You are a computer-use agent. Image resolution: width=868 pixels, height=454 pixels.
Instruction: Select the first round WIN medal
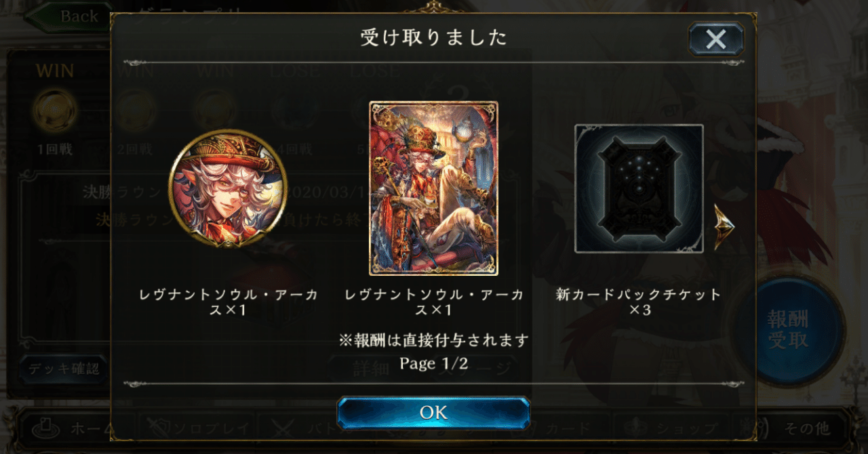pos(55,110)
